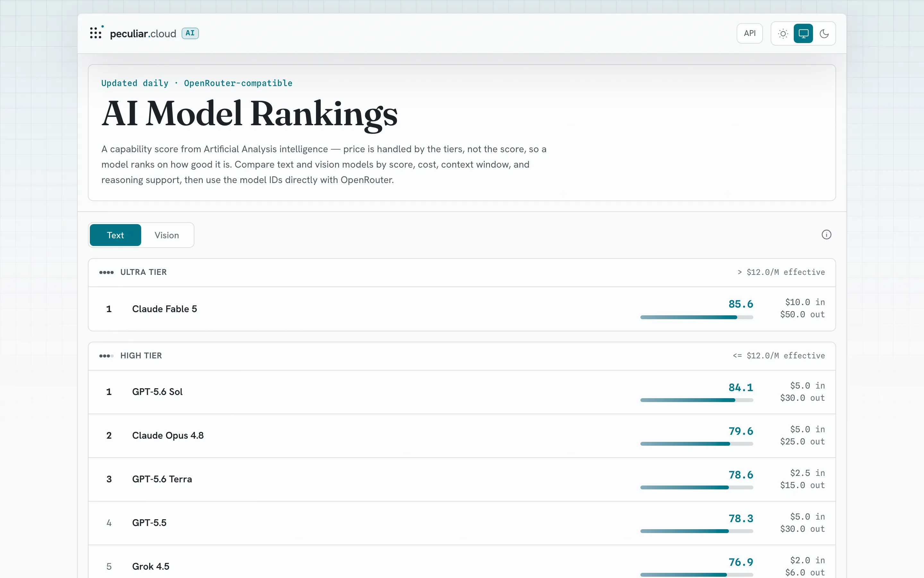
Task: Click the $15.0 out price
Action: 803,485
